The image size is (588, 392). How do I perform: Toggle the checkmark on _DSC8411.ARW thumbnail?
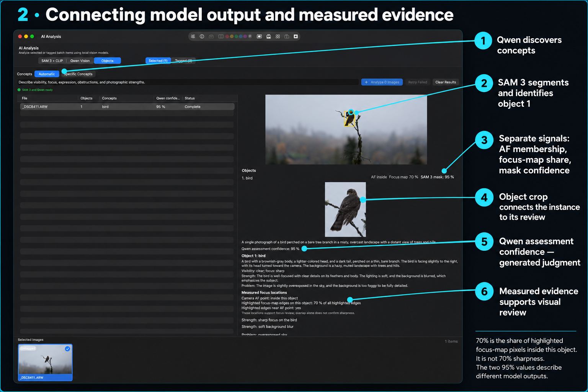[67, 349]
